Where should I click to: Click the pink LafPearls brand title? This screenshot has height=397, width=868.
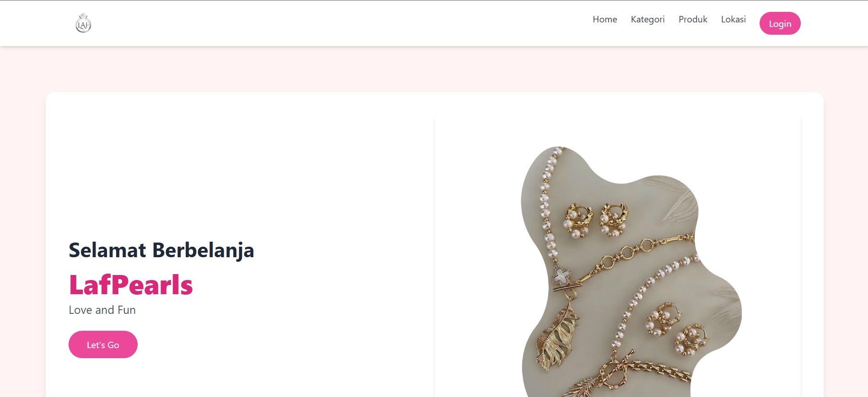pyautogui.click(x=131, y=285)
